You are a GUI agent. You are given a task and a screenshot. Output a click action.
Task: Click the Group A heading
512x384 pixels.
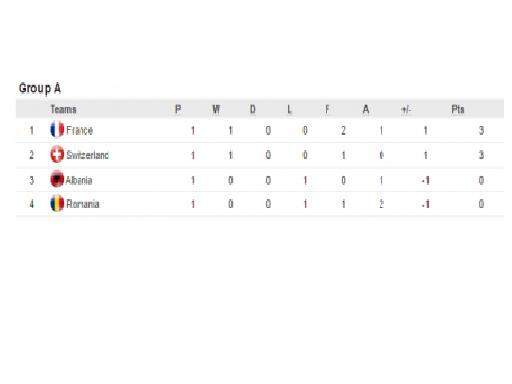click(40, 88)
